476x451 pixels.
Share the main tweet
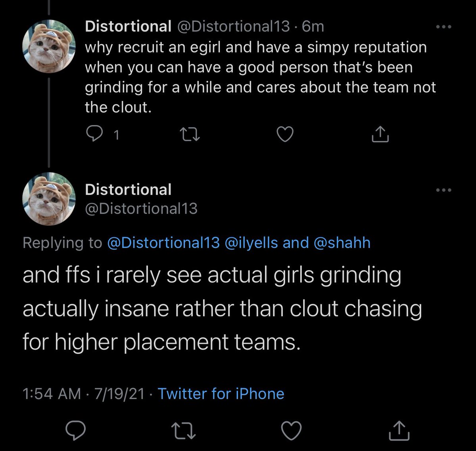pyautogui.click(x=399, y=430)
